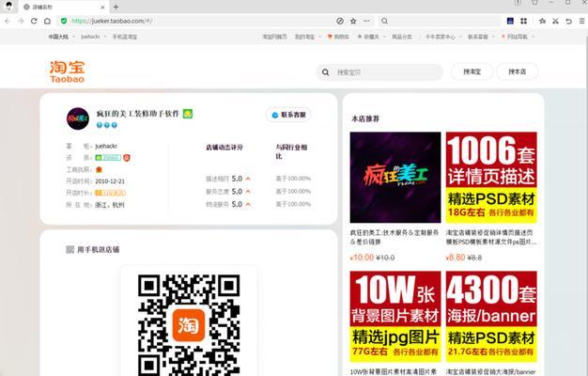Click the 服务态度 5.0 rating

pyautogui.click(x=228, y=192)
